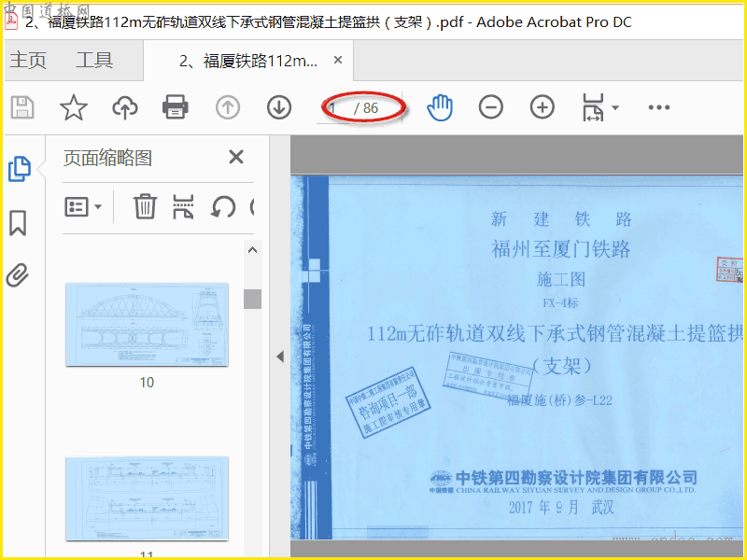Open the bookmarks panel
This screenshot has width=747, height=560.
coord(18,223)
